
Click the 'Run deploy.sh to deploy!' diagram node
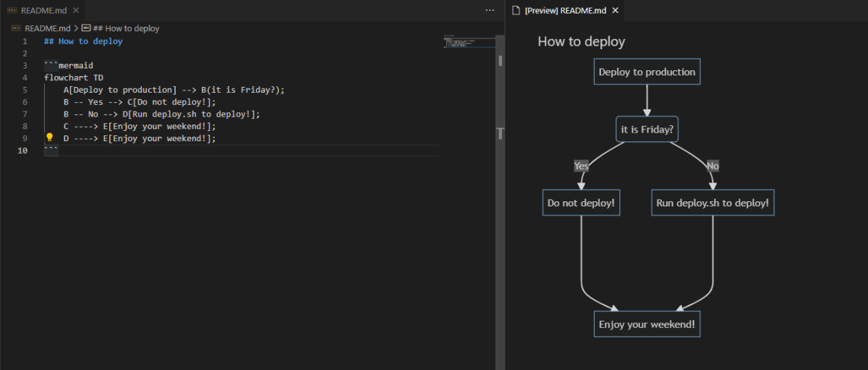712,203
